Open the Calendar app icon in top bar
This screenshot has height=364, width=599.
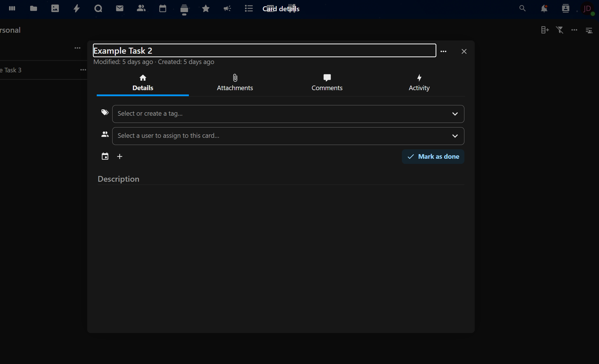point(163,9)
